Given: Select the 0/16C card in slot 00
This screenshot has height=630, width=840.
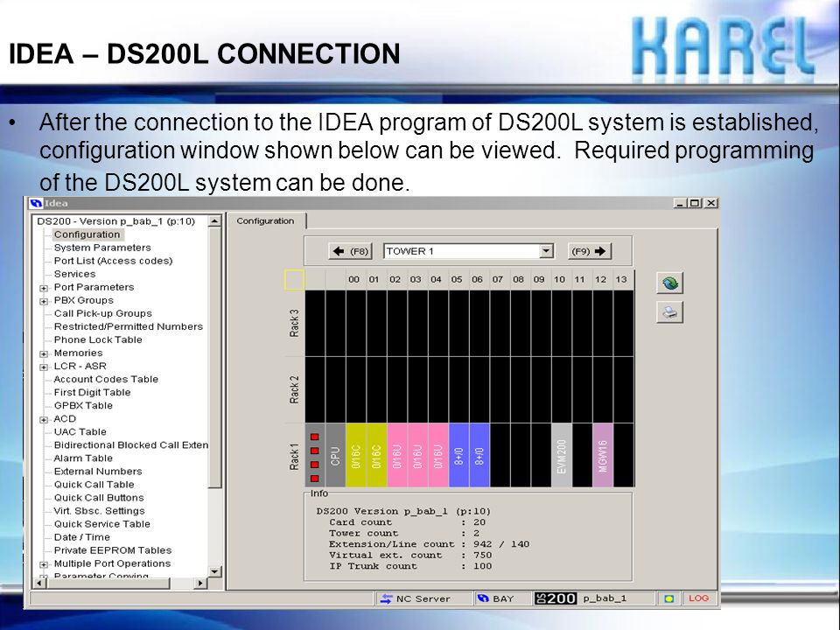Looking at the screenshot, I should (356, 455).
